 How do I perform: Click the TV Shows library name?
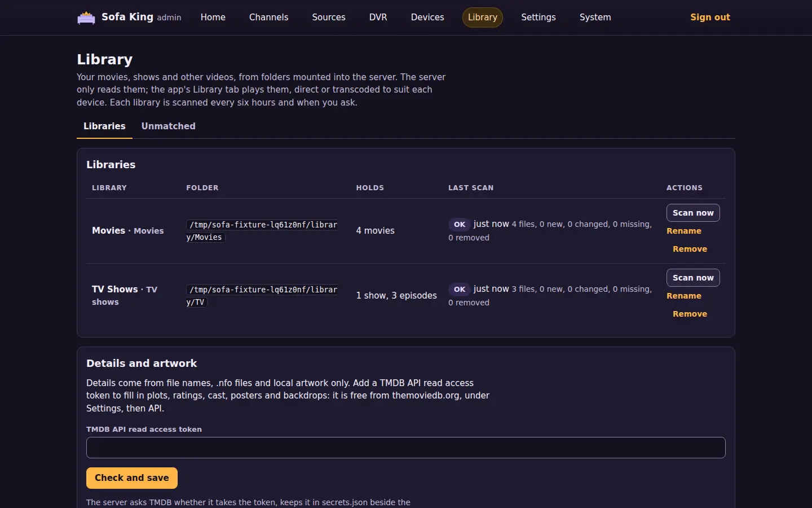(114, 290)
